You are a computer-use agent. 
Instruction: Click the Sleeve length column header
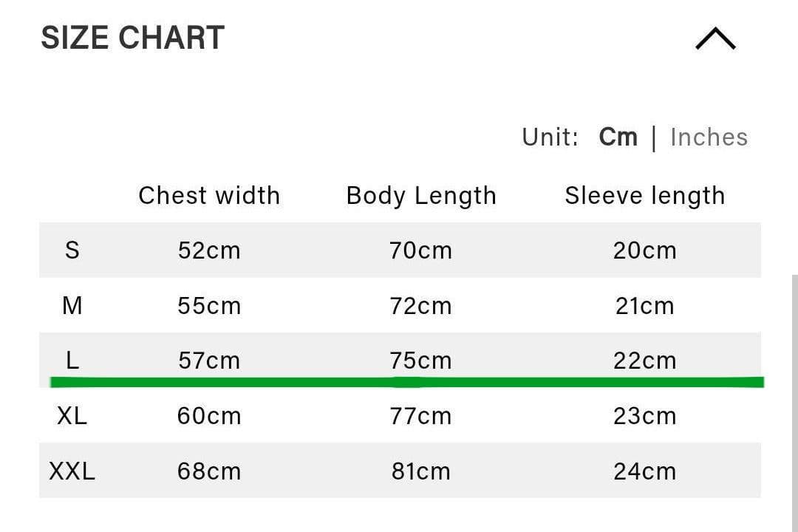[x=644, y=196]
